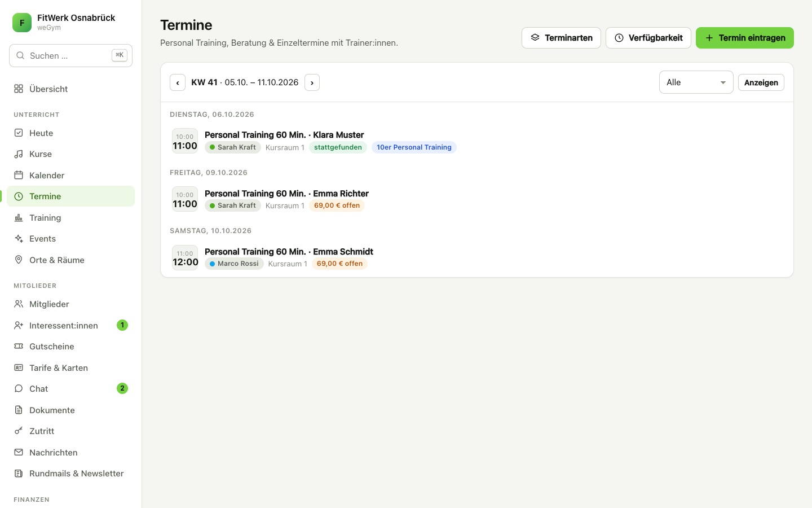Viewport: 812px width, 508px height.
Task: Click Sarah Kraft tag in Emma Richter row
Action: (x=232, y=205)
